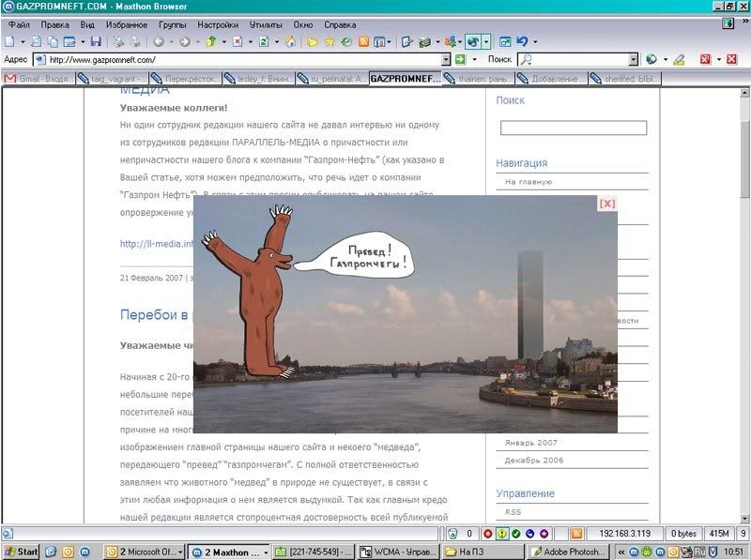
Task: Open the Январь 2007 archive link
Action: (x=530, y=443)
